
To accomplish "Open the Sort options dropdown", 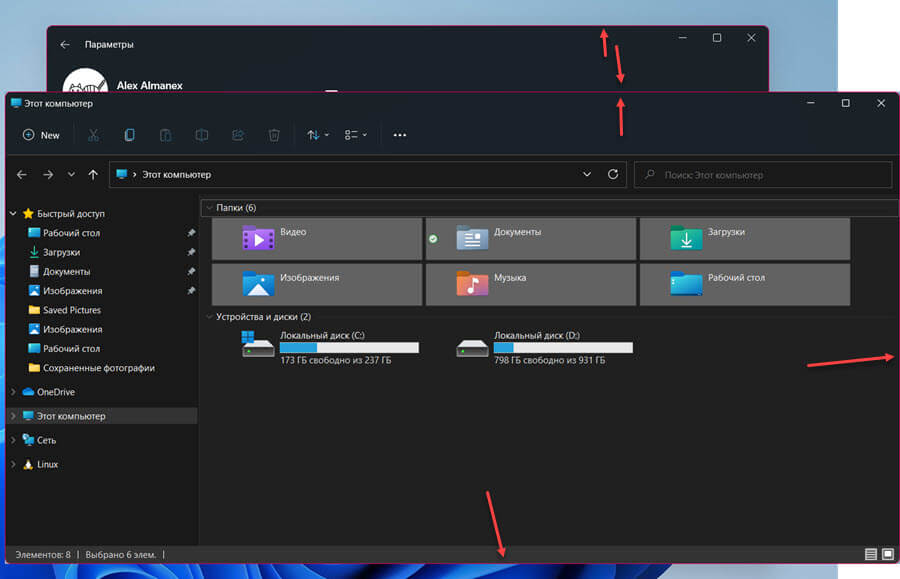I will (317, 135).
